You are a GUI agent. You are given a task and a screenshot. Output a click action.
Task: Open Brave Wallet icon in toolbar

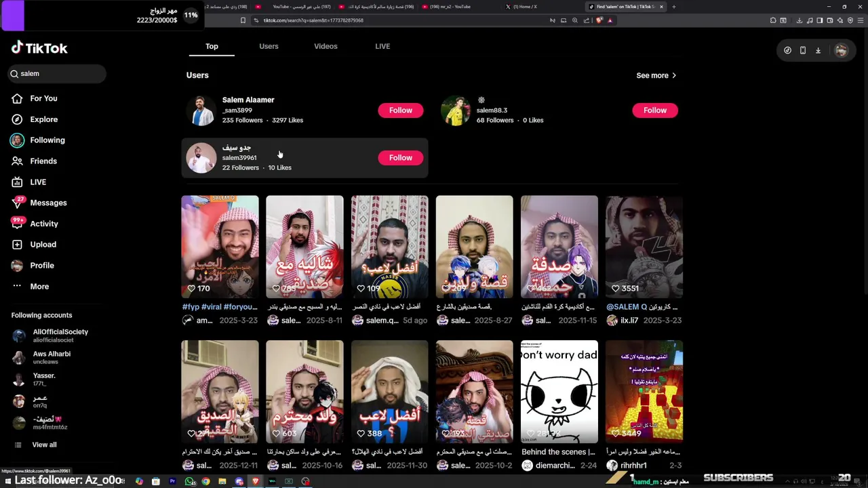click(830, 20)
